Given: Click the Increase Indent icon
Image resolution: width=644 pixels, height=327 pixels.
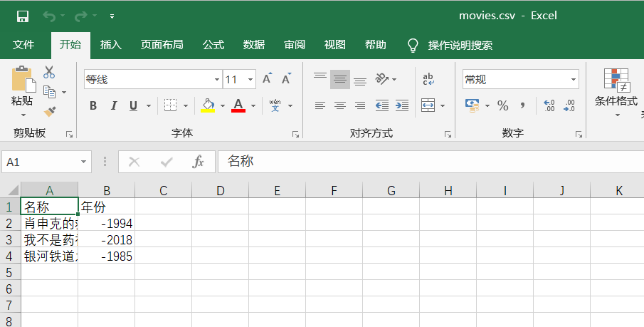Looking at the screenshot, I should tap(402, 105).
